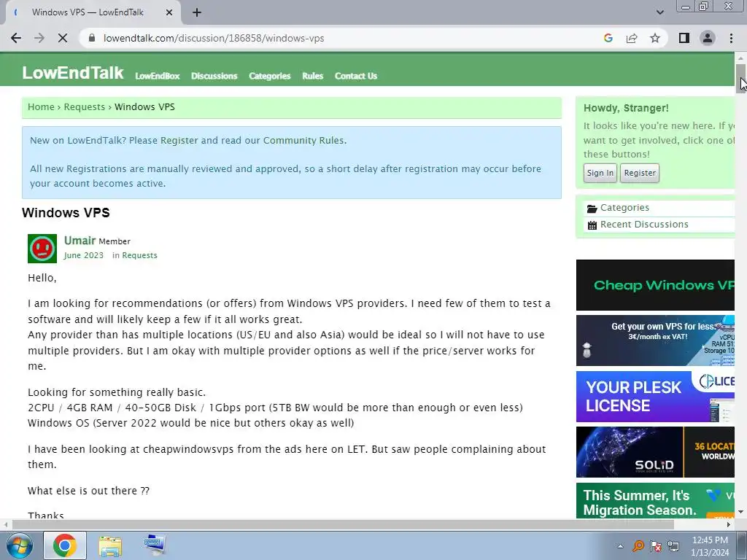Open a new tab with plus button

(x=197, y=12)
